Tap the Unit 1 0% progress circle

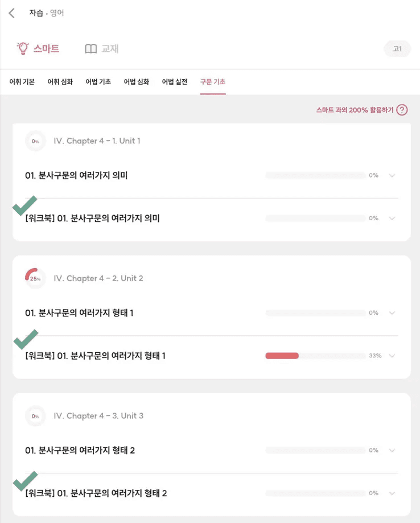[x=35, y=141]
